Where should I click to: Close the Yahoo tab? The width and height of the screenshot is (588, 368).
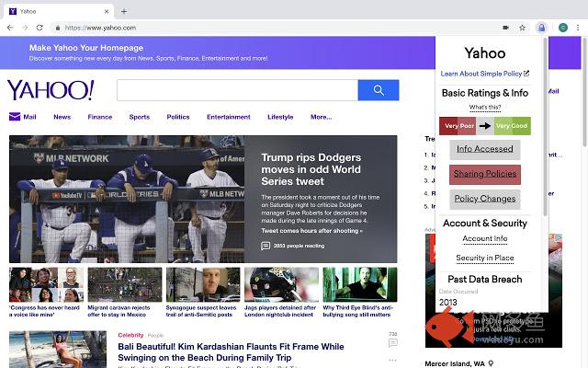click(107, 12)
